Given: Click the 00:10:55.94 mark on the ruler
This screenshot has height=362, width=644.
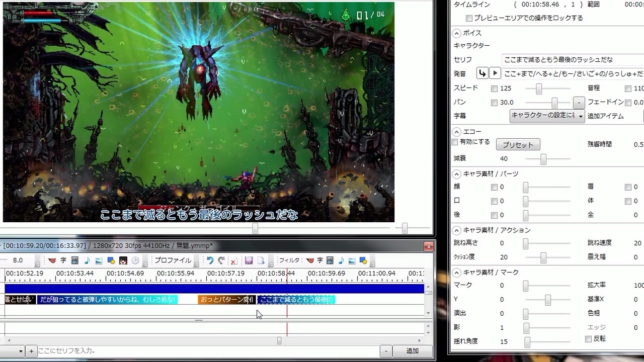Looking at the screenshot, I should click(175, 274).
